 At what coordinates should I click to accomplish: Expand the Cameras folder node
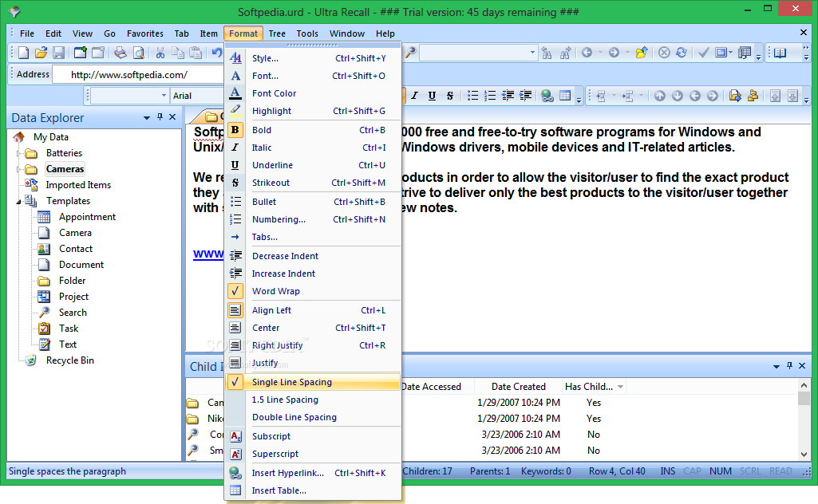[x=18, y=169]
